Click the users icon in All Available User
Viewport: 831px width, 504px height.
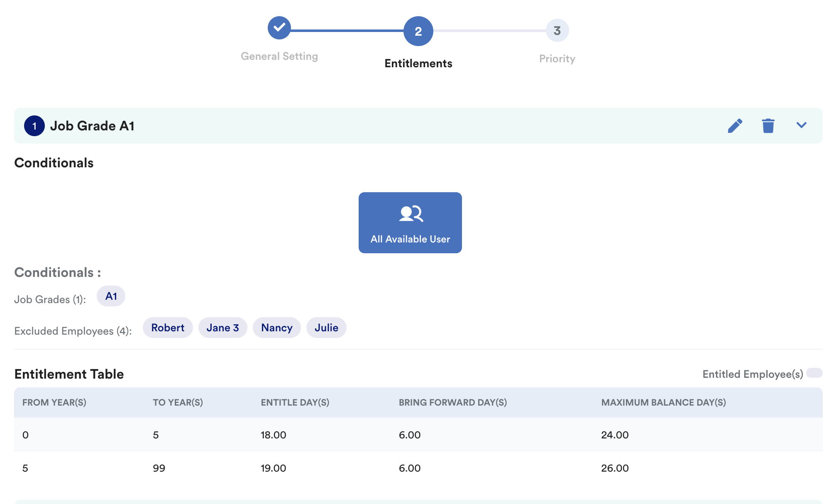pyautogui.click(x=411, y=214)
